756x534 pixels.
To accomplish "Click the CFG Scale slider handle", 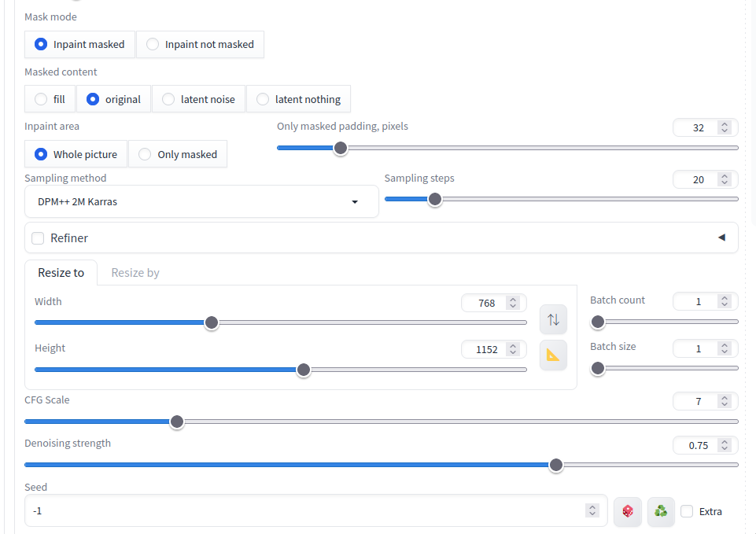I will click(177, 422).
